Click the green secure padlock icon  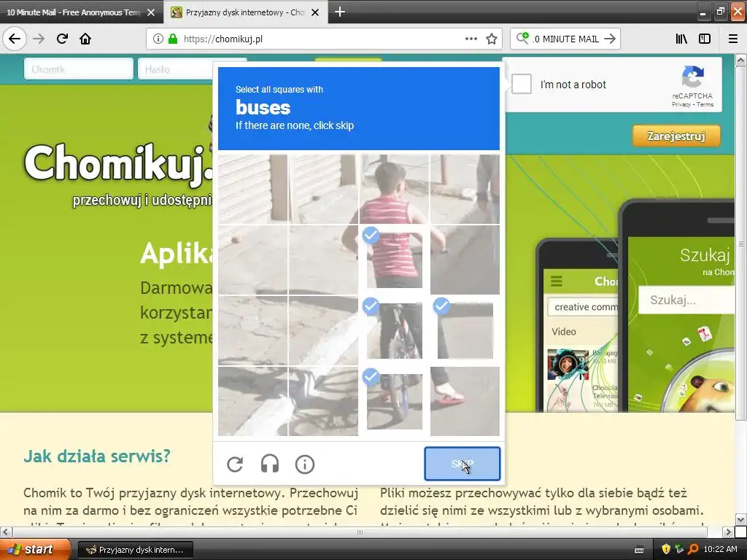click(x=173, y=39)
